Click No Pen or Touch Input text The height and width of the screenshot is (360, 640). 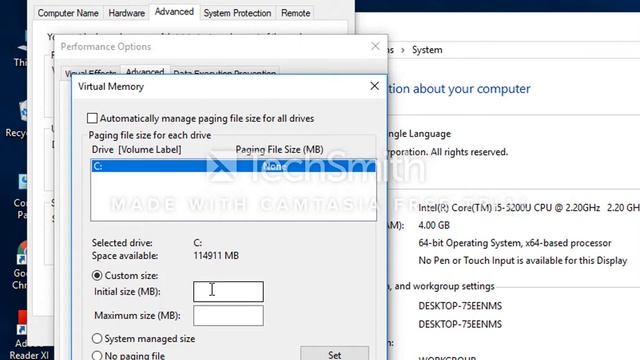click(522, 260)
